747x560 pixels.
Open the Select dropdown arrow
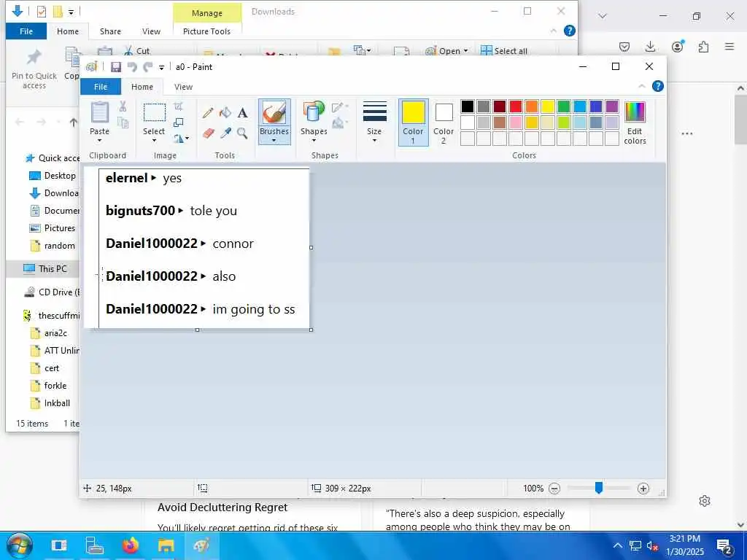(154, 141)
